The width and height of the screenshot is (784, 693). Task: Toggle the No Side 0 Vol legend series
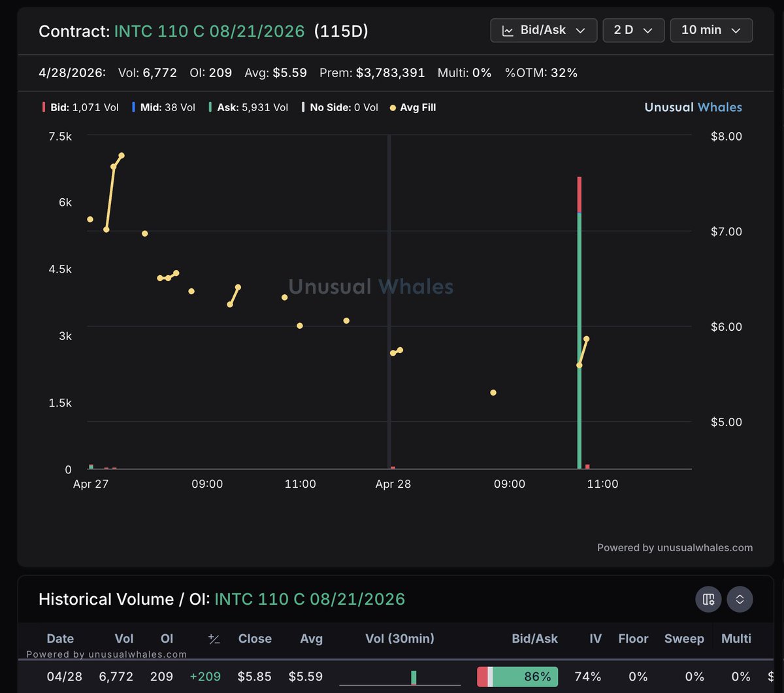[340, 107]
